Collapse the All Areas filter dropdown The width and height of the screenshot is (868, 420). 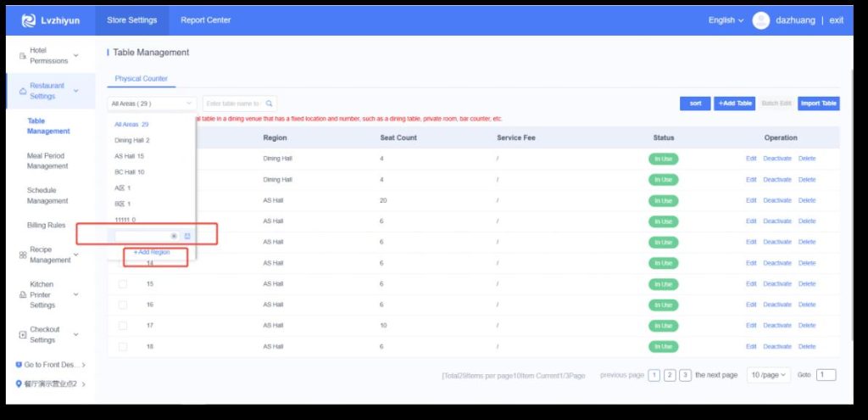click(x=152, y=103)
